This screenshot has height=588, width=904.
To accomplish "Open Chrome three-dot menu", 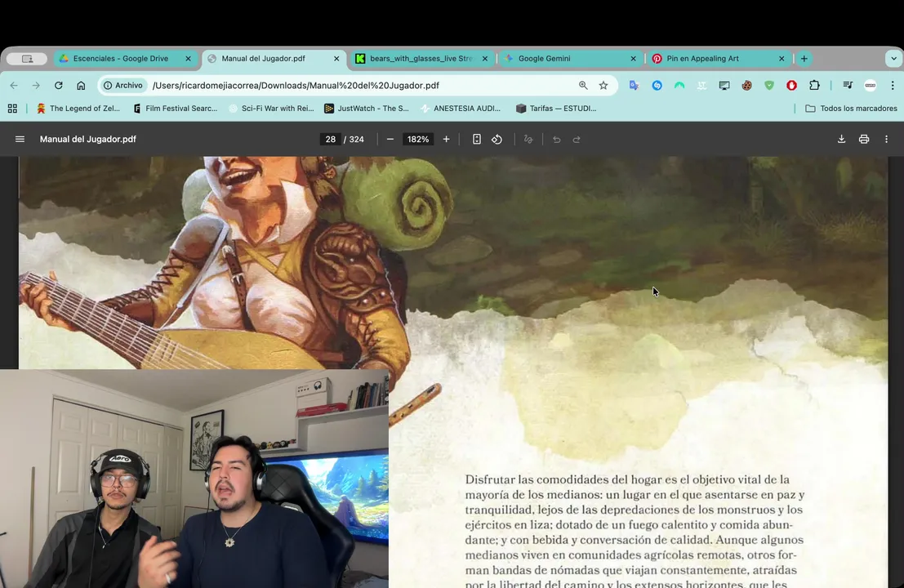I will click(x=893, y=85).
